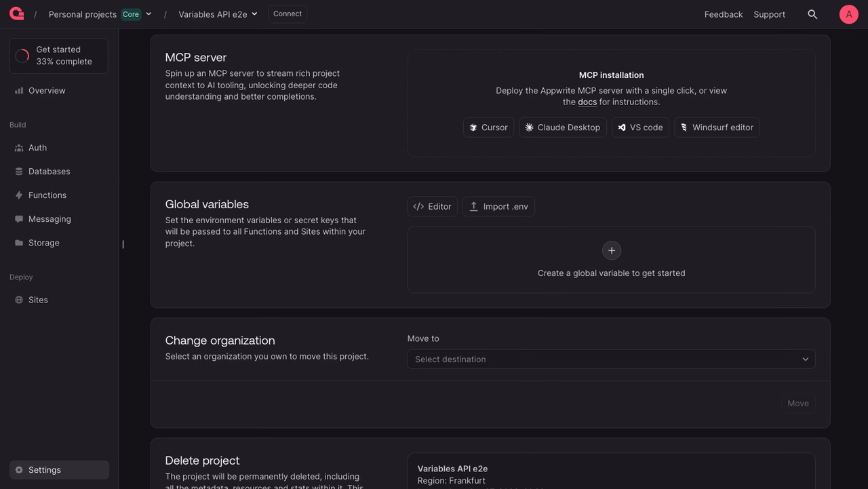Screen dimensions: 868x489
Task: Click the "Change organization" heading
Action: [220, 340]
